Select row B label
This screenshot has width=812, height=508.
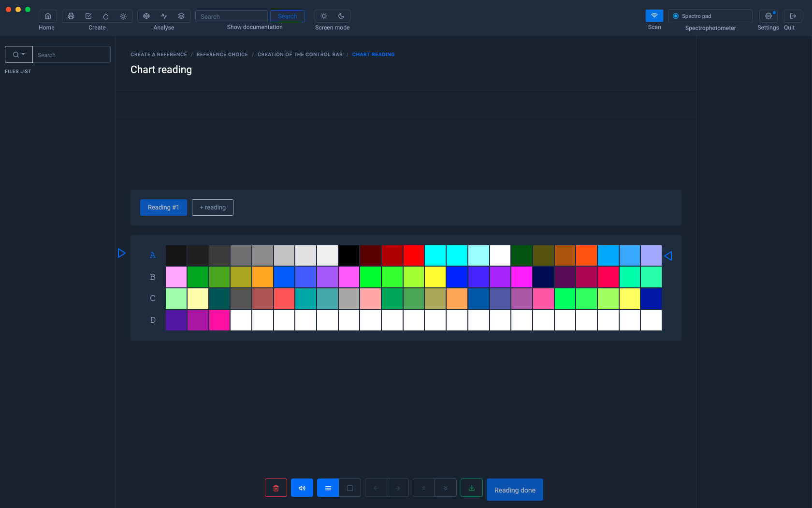[153, 277]
